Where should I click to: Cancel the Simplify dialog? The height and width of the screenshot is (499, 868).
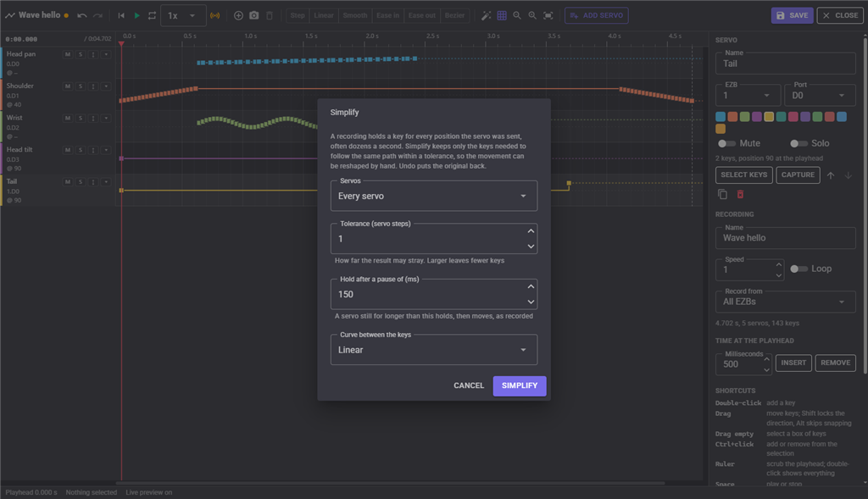tap(469, 385)
